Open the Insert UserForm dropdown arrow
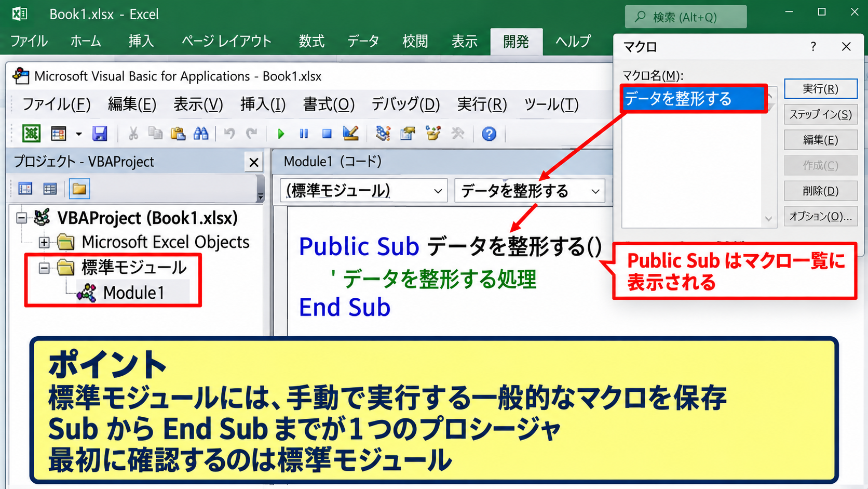 79,134
